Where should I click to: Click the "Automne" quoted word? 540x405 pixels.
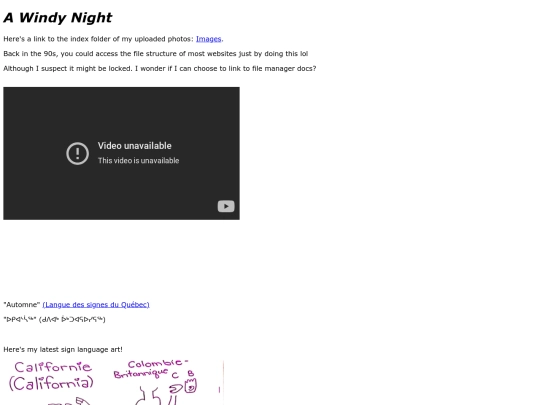pyautogui.click(x=22, y=304)
